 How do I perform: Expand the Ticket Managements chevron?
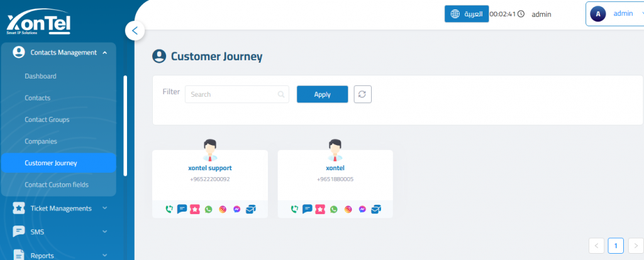[105, 209]
